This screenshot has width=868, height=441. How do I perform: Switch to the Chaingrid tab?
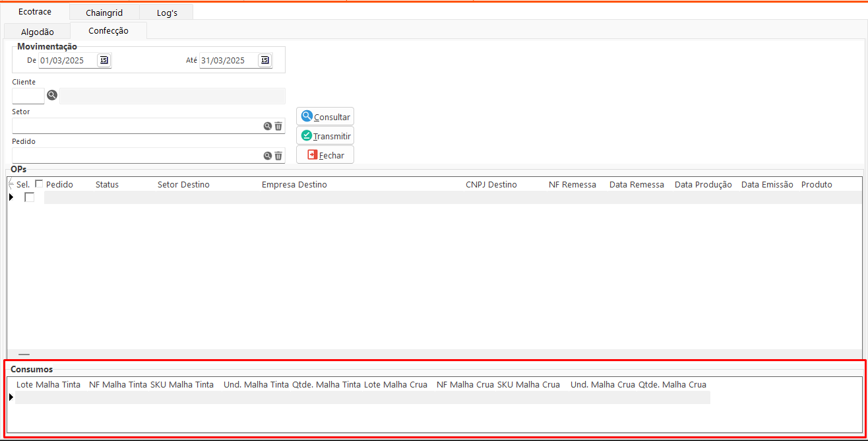[104, 13]
